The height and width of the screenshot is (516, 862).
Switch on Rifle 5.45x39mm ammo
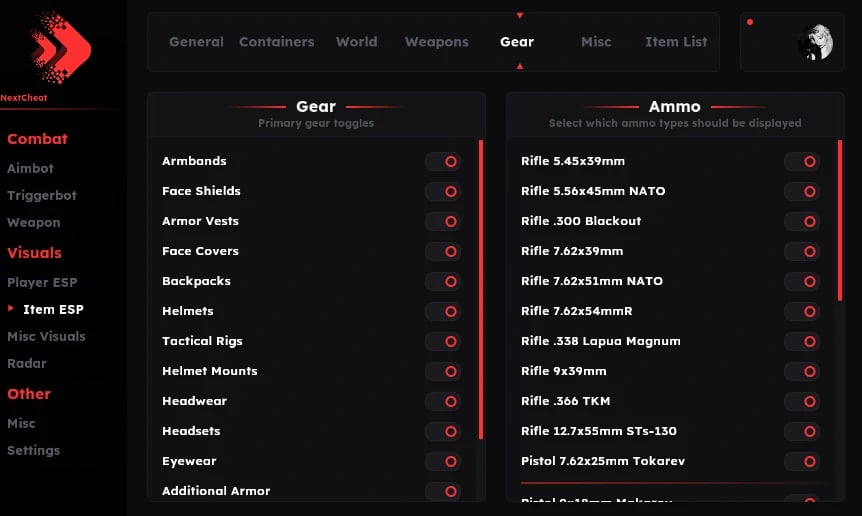coord(802,161)
